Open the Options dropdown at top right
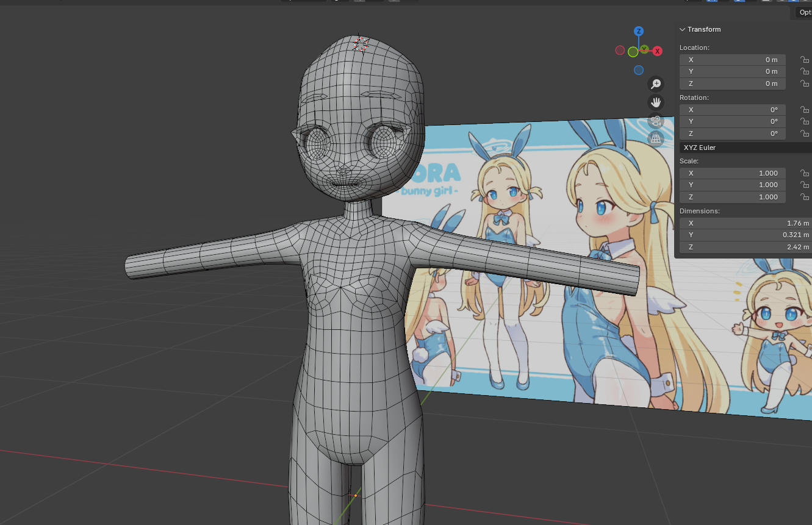This screenshot has height=525, width=812. [805, 12]
